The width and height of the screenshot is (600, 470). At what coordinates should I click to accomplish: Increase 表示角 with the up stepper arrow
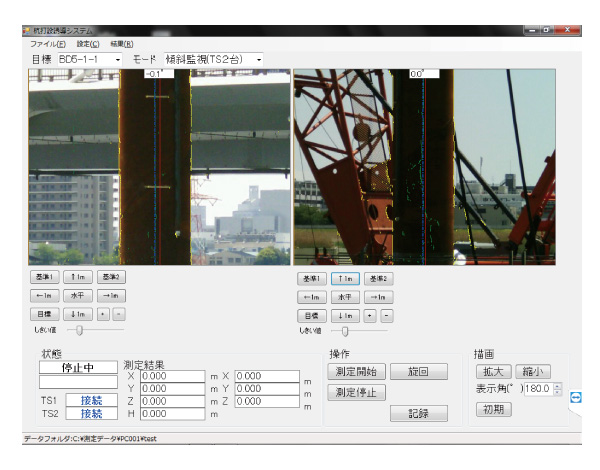(558, 386)
